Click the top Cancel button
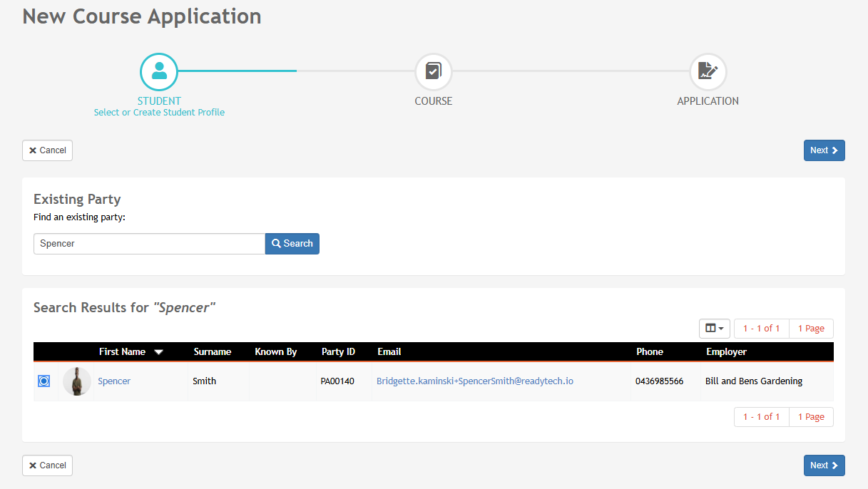The image size is (868, 489). tap(48, 150)
